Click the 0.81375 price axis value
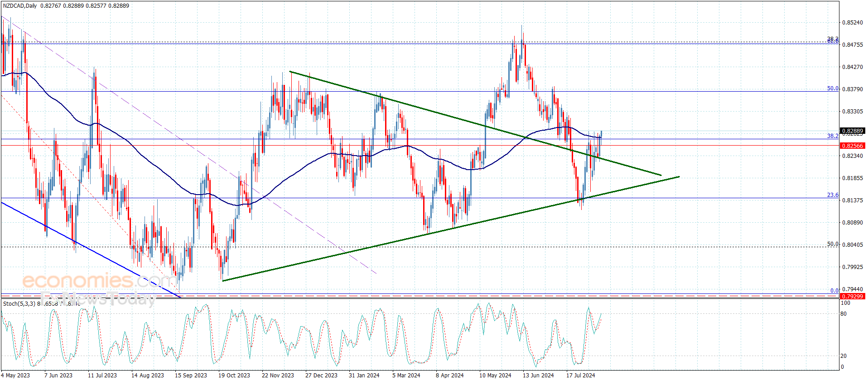This screenshot has width=868, height=381. (x=852, y=200)
